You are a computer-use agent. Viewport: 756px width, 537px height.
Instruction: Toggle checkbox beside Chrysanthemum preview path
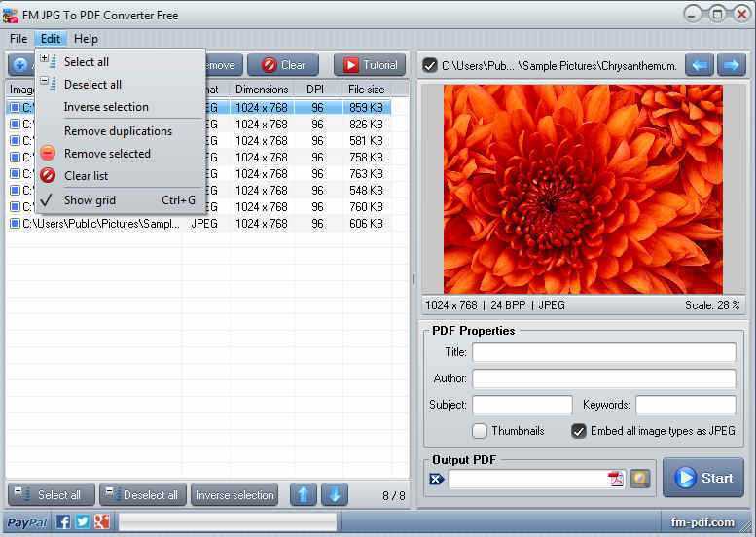tap(430, 65)
